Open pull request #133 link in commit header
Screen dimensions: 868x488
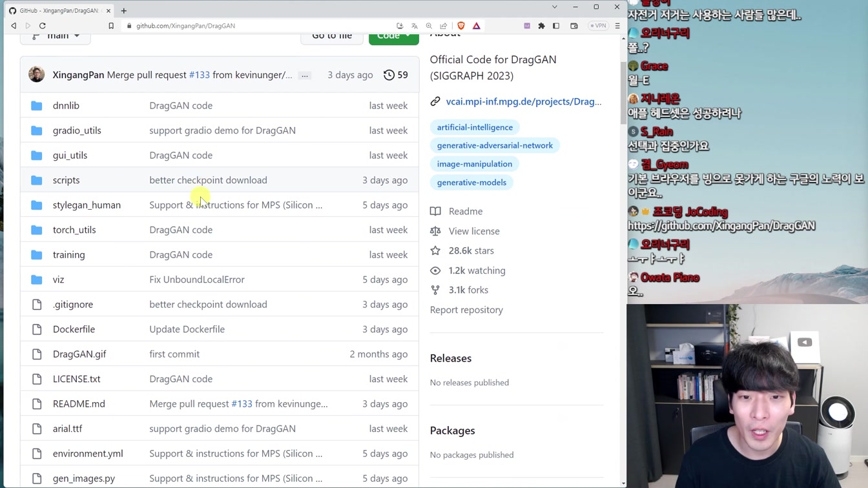click(200, 75)
